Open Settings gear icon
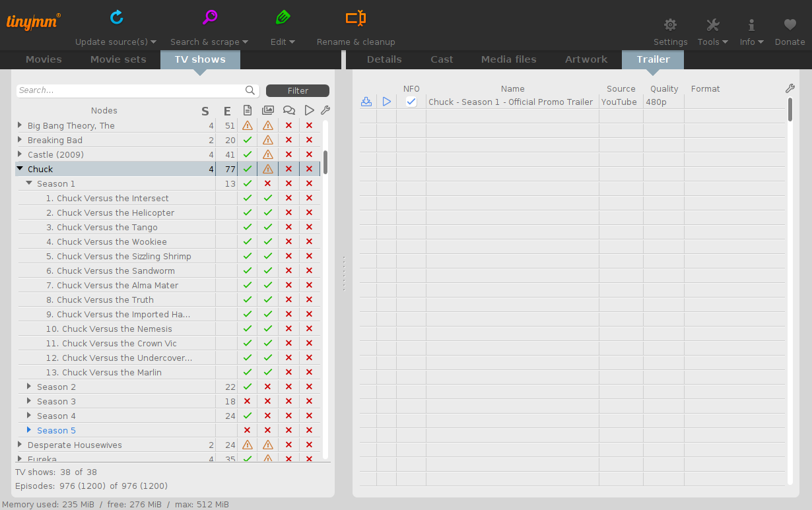Image resolution: width=812 pixels, height=510 pixels. coord(670,25)
